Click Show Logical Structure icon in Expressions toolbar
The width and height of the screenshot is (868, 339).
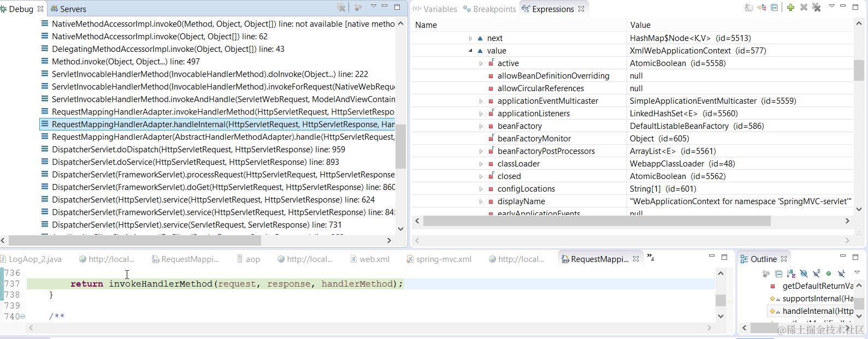(x=762, y=8)
